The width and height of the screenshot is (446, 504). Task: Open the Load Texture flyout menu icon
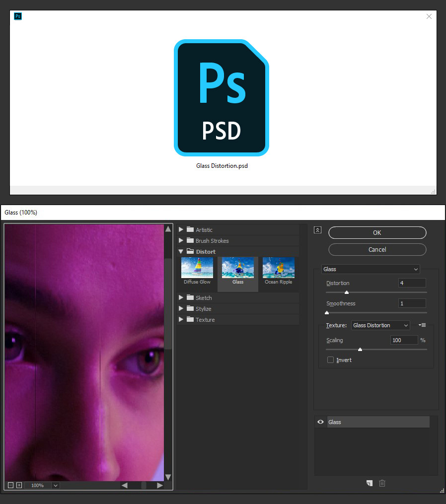422,325
